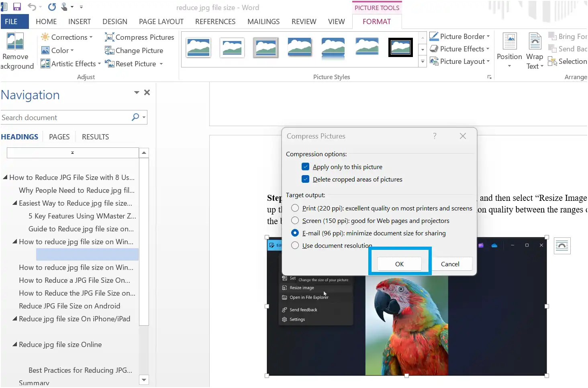Switch to RESULTS tab in Navigation
The width and height of the screenshot is (588, 388).
click(x=96, y=137)
